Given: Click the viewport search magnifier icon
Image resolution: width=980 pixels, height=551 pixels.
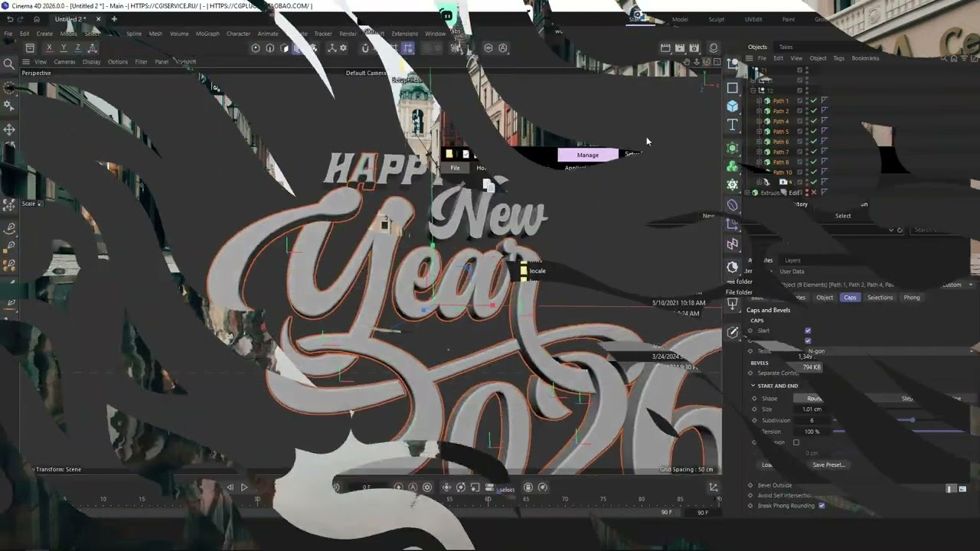Looking at the screenshot, I should point(9,64).
